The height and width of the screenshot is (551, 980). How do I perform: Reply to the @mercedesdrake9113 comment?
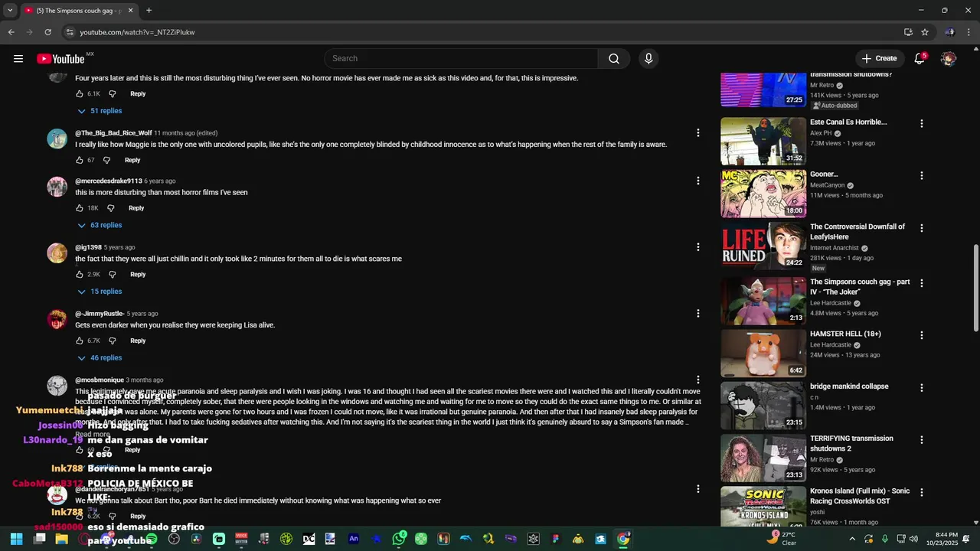coord(136,208)
